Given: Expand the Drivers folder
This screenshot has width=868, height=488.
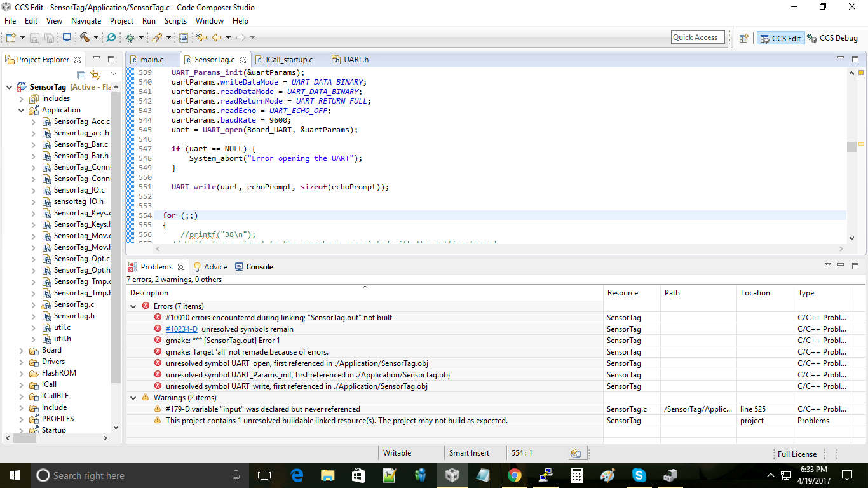Looking at the screenshot, I should click(21, 362).
